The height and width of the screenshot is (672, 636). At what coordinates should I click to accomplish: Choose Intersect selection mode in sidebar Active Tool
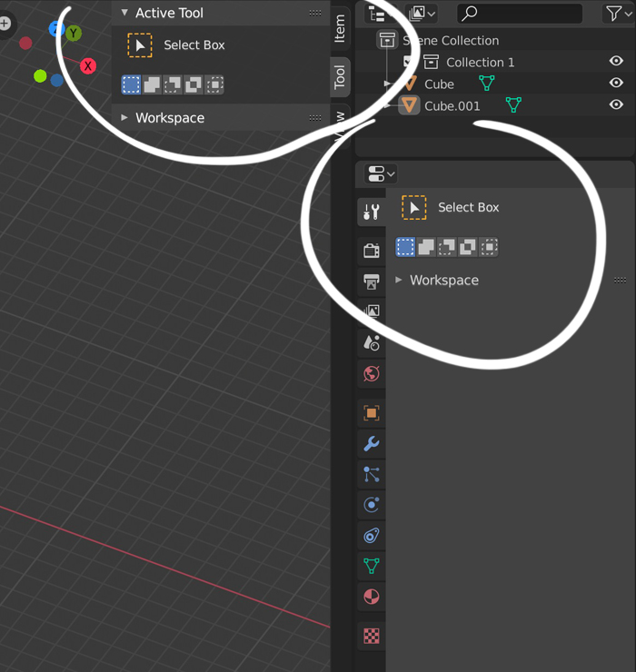(214, 84)
